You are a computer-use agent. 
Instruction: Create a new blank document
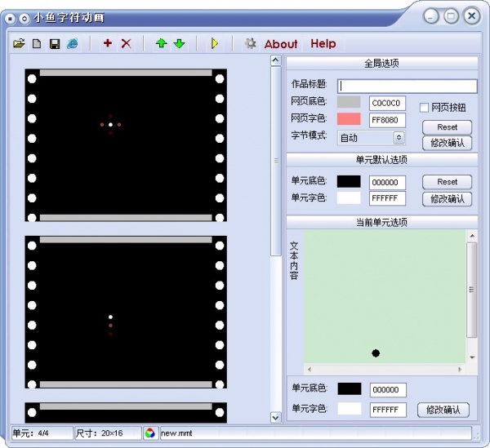tap(37, 44)
